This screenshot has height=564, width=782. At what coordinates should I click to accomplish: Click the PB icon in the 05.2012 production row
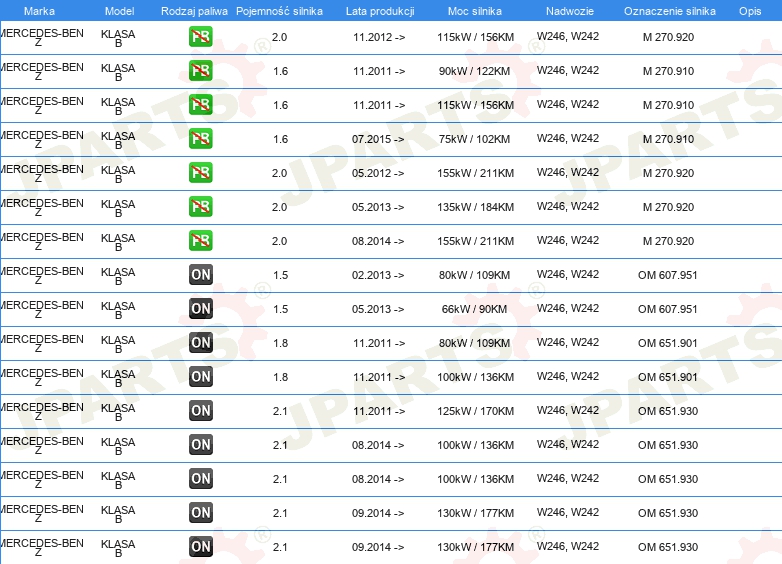pos(201,173)
